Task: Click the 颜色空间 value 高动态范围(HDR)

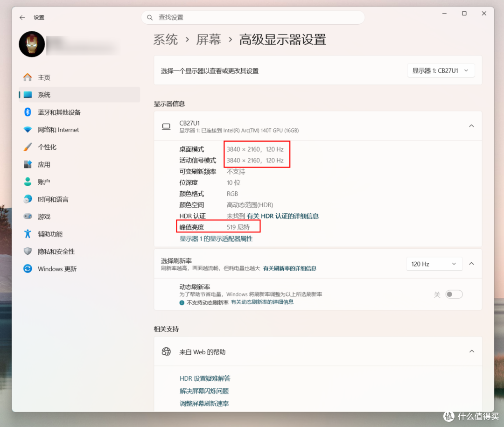Action: click(x=250, y=205)
